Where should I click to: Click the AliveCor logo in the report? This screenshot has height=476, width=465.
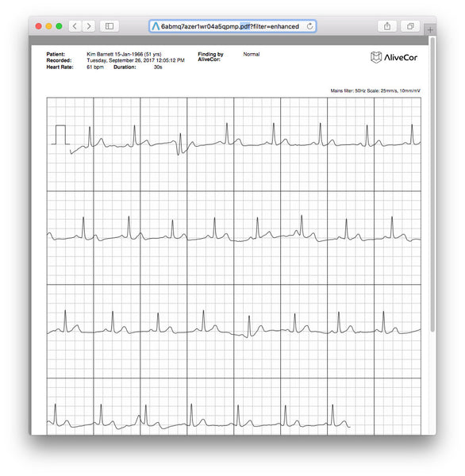click(x=394, y=57)
